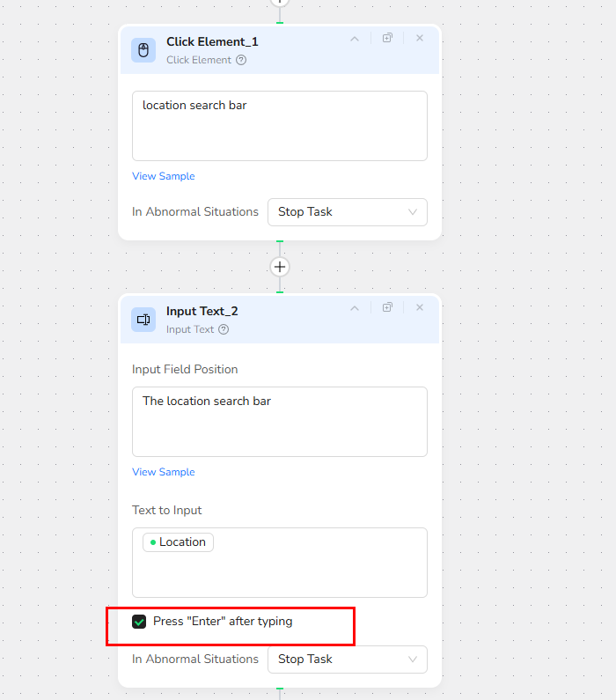Click the mouse icon on Click Element_1

[x=143, y=50]
